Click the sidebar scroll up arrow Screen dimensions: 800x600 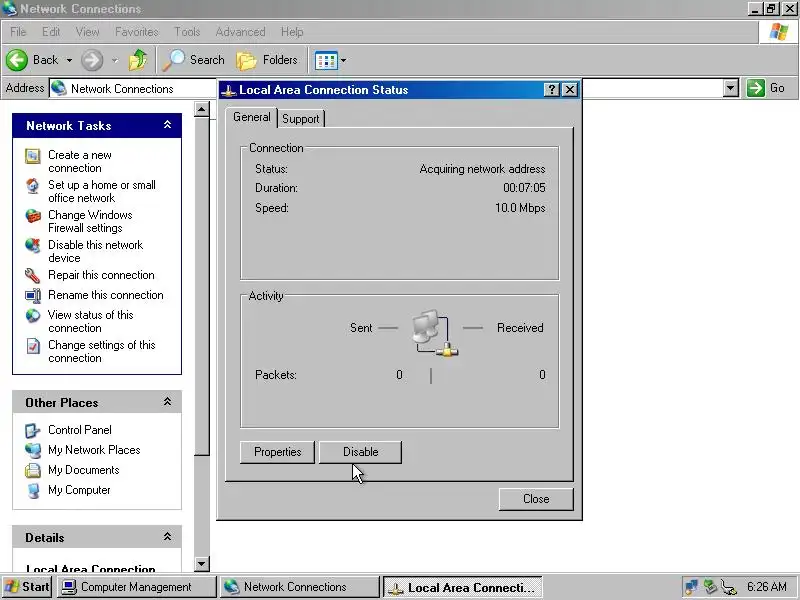202,109
